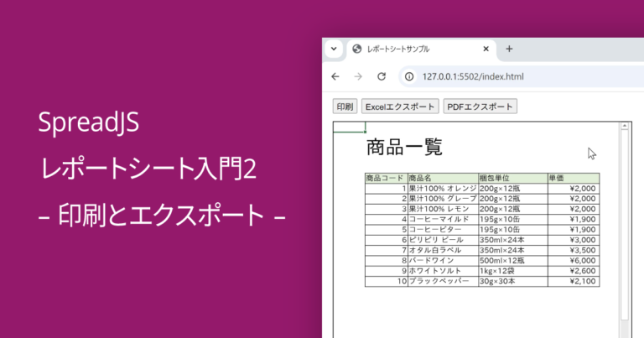644x338 pixels.
Task: Click the Excelエクスポート button
Action: tap(400, 107)
